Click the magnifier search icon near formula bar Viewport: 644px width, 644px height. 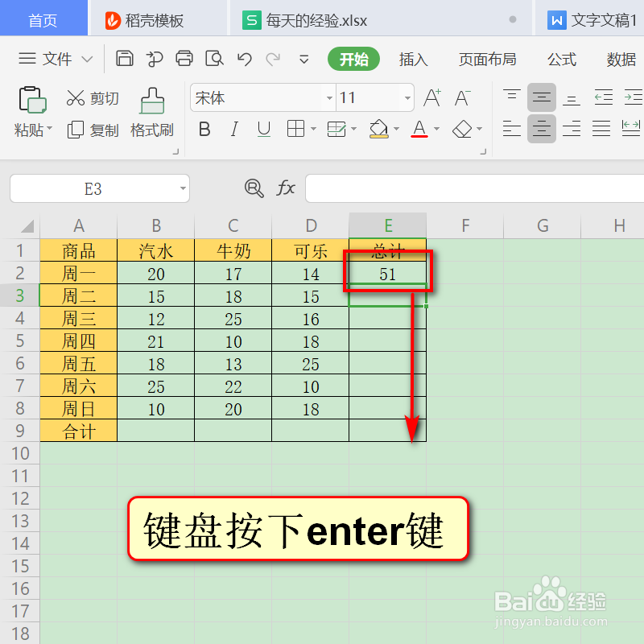tap(254, 188)
